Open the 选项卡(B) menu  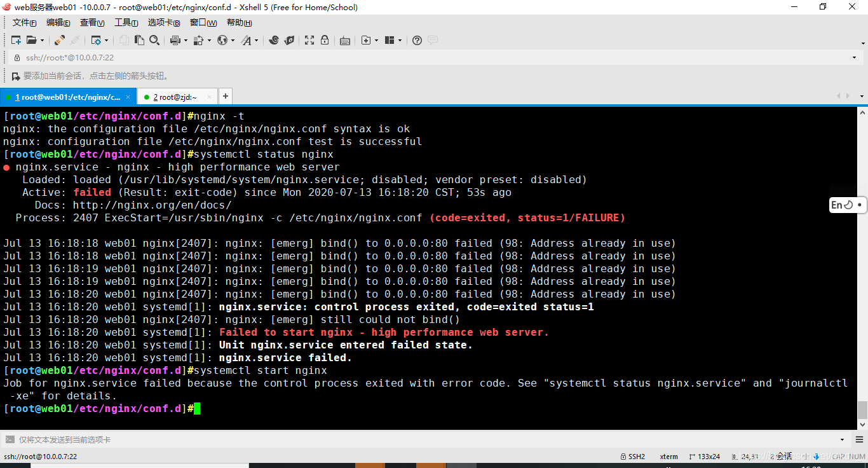pyautogui.click(x=164, y=23)
